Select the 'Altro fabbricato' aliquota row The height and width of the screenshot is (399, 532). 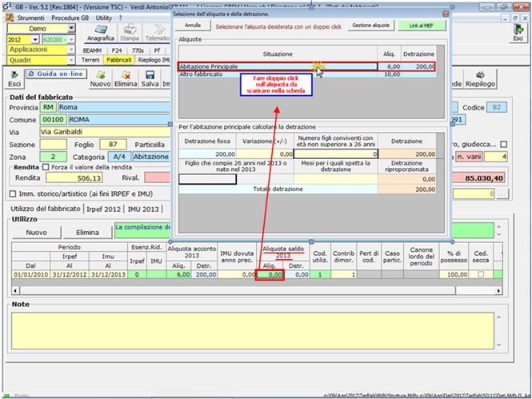[307, 74]
